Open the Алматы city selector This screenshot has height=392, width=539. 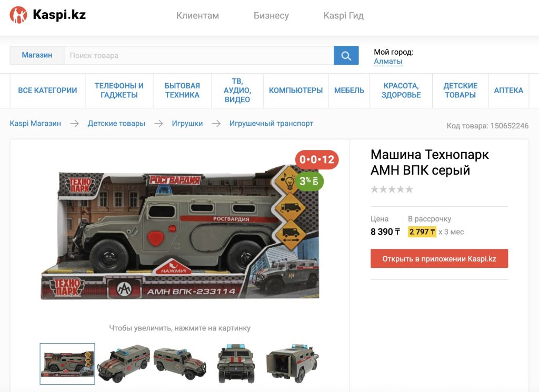click(x=388, y=62)
